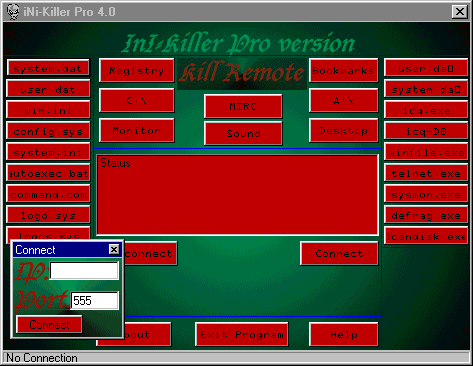Screen dimensions: 473x366
Task: Click the Desktop button
Action: tap(344, 130)
